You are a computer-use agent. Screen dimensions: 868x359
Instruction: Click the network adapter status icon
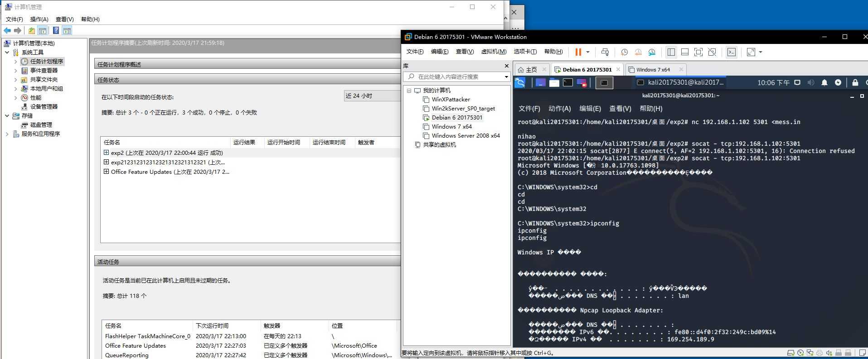pyautogui.click(x=810, y=353)
